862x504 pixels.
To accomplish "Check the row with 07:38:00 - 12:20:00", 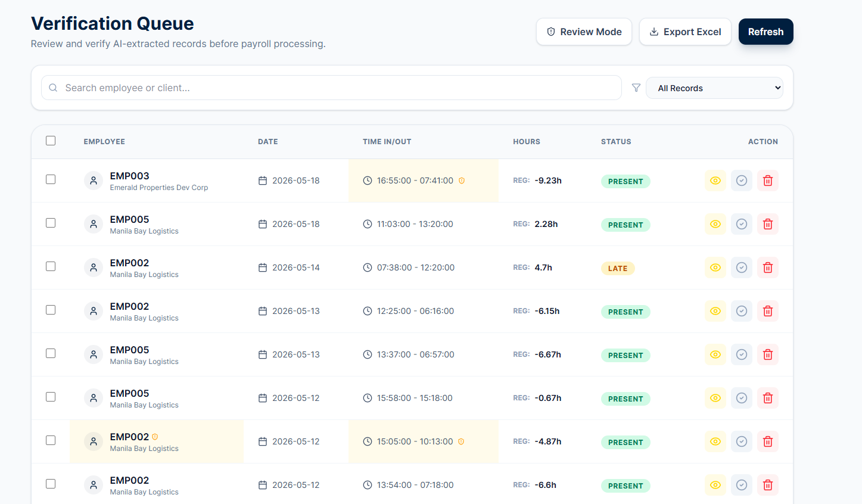I will (51, 266).
